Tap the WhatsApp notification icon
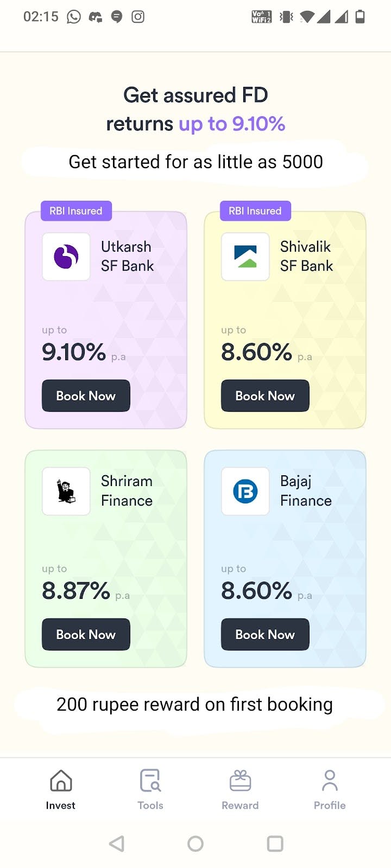This screenshot has width=391, height=868. [x=73, y=17]
